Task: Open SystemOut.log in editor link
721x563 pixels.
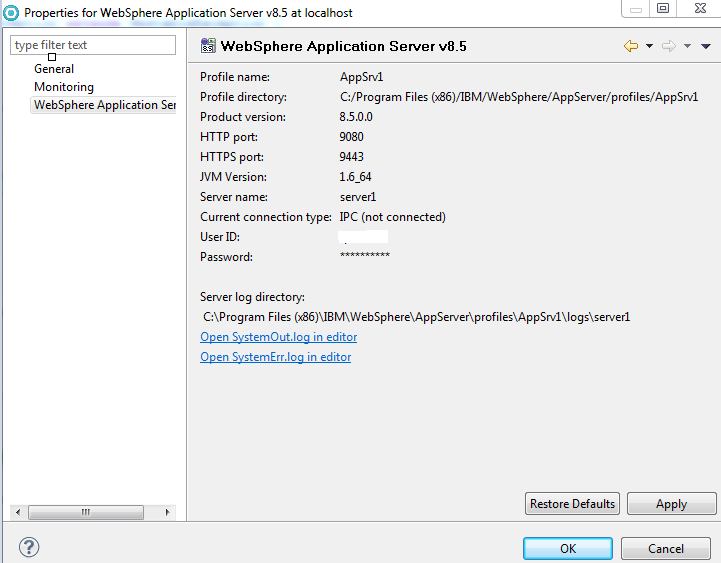Action: click(x=279, y=337)
